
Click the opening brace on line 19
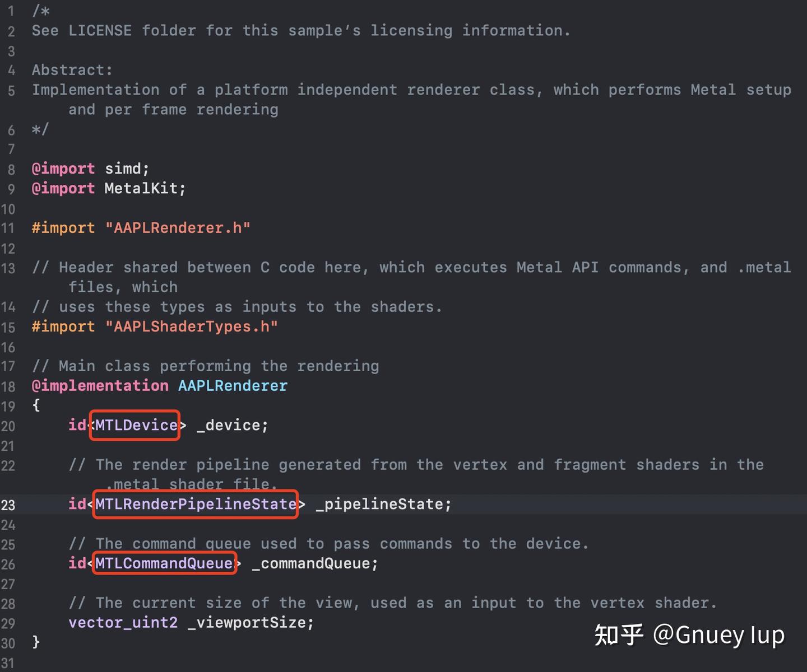(x=36, y=405)
